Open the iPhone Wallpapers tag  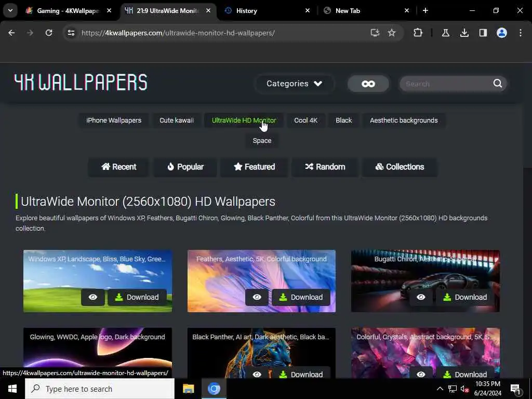[x=114, y=121]
